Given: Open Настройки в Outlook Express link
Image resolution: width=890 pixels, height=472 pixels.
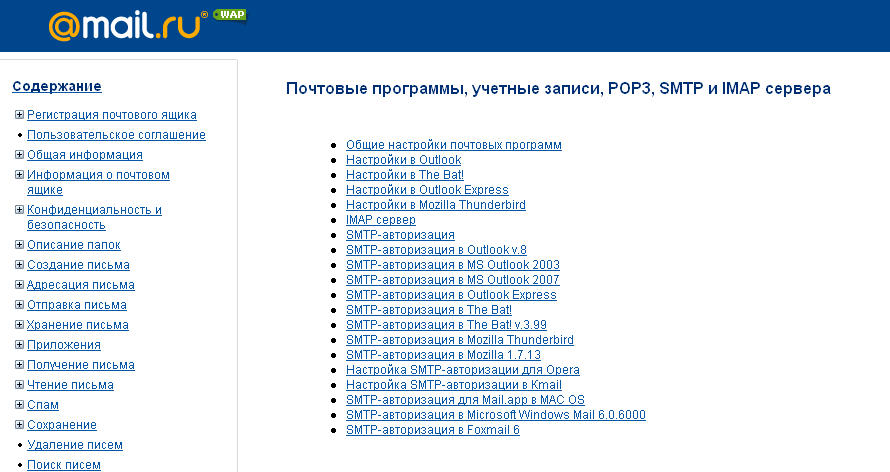Looking at the screenshot, I should click(427, 190).
